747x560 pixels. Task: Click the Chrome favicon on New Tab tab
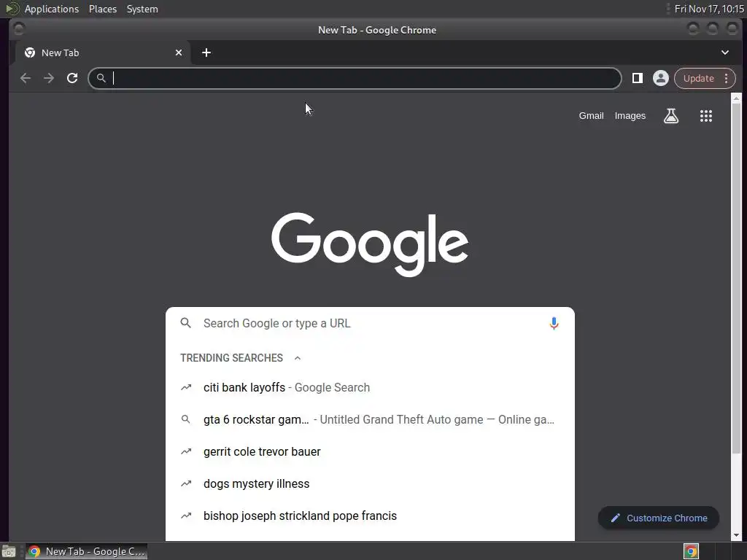point(29,52)
